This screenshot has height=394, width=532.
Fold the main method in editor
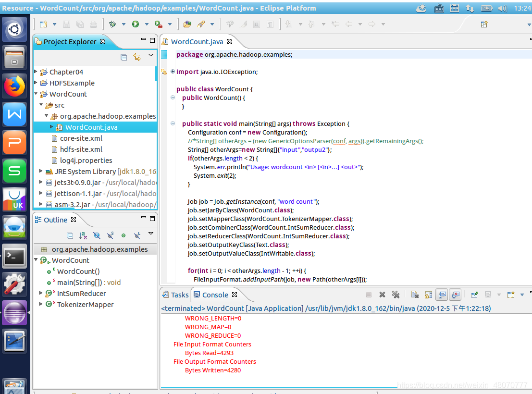[173, 123]
